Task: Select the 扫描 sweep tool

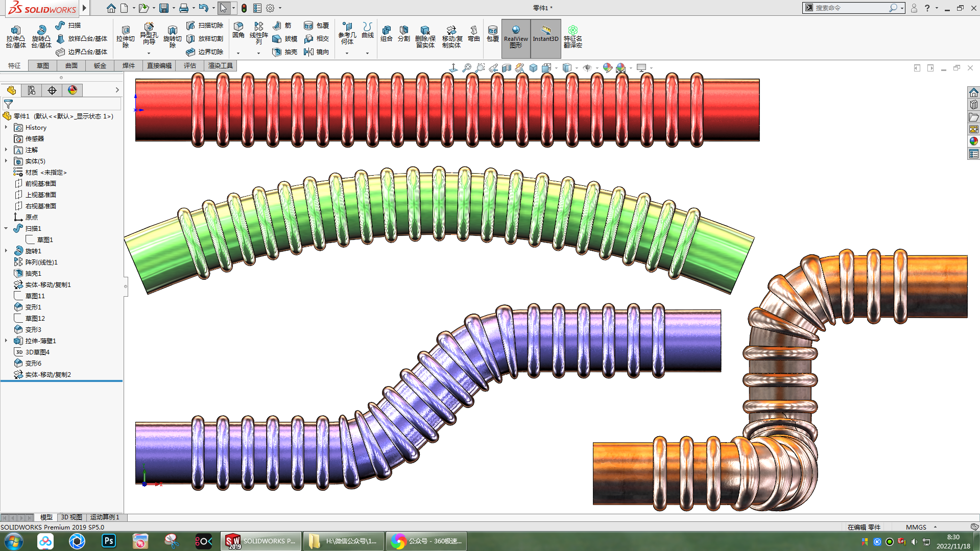Action: pyautogui.click(x=68, y=26)
